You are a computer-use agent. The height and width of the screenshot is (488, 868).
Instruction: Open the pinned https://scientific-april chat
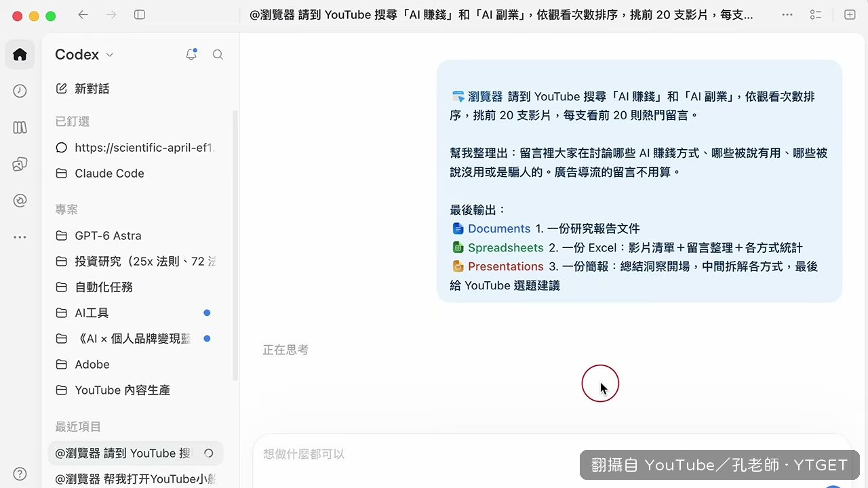136,148
